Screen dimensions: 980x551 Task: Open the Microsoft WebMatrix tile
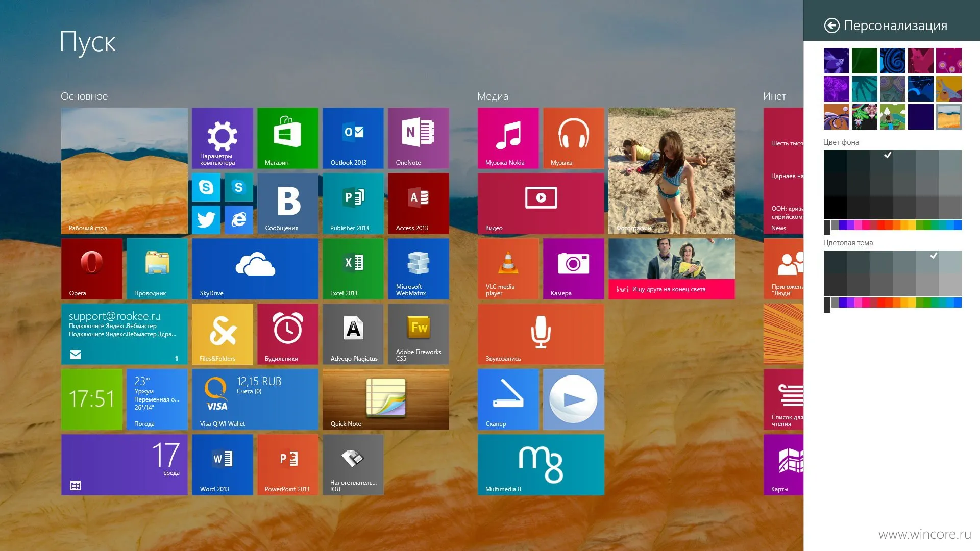tap(418, 268)
